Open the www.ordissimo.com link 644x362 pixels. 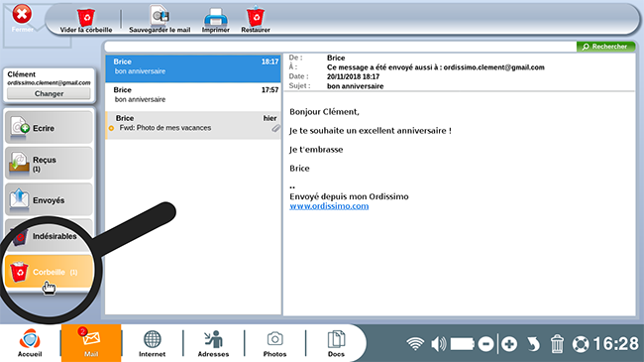coord(329,206)
